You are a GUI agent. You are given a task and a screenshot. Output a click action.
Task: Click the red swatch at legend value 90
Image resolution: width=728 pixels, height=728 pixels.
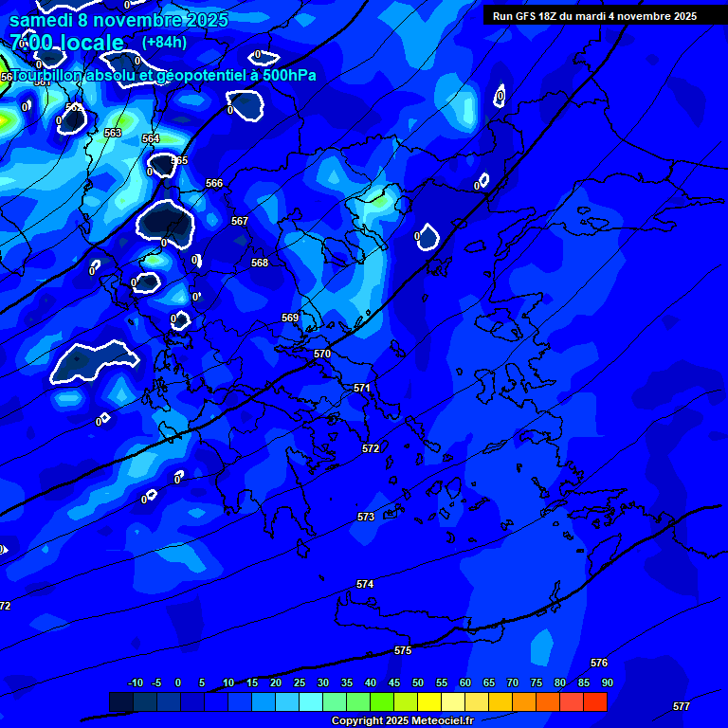[x=595, y=702]
